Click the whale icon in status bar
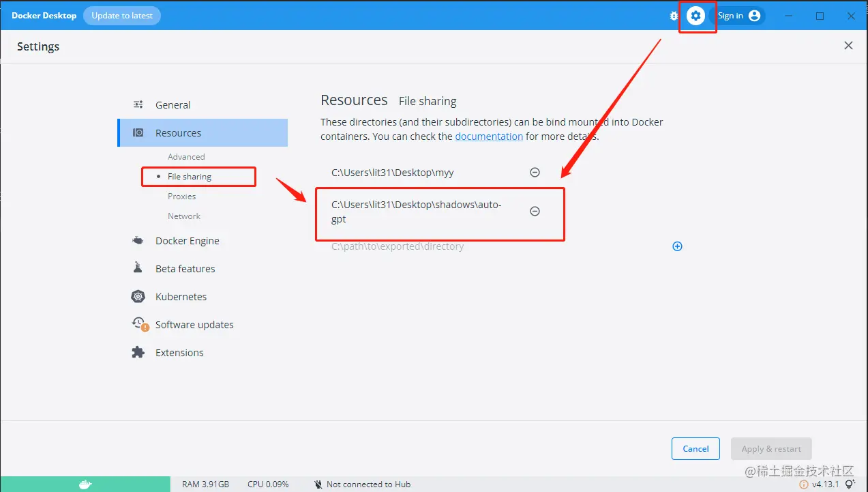 click(85, 484)
